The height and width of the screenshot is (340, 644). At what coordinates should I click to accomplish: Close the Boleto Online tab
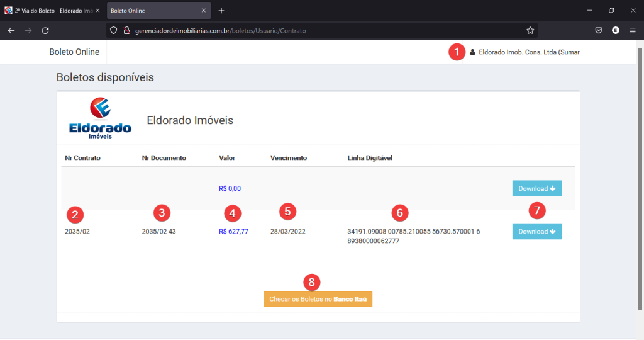coord(203,11)
